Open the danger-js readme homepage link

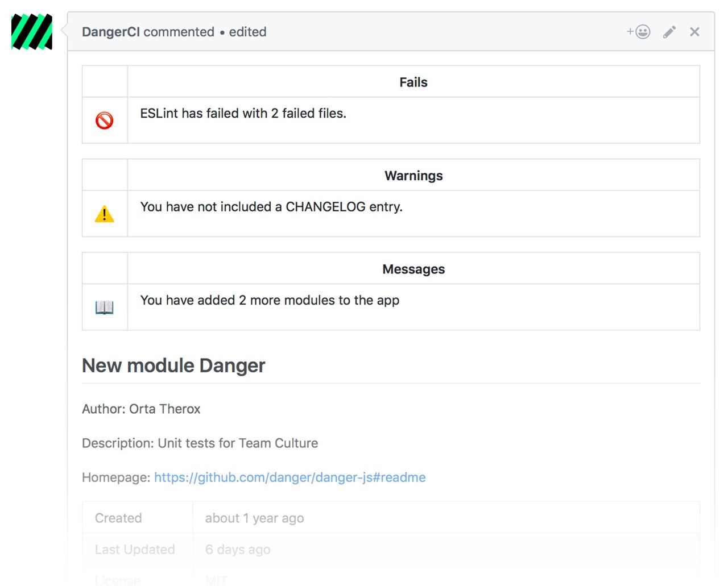coord(289,477)
